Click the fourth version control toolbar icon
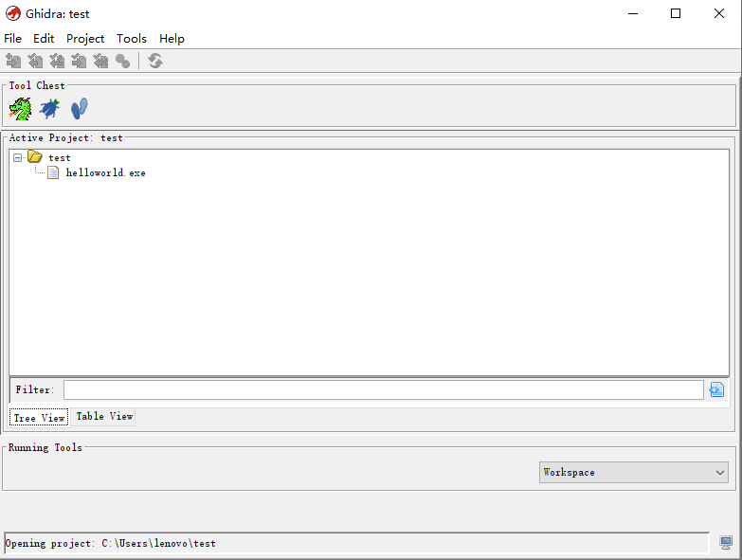The height and width of the screenshot is (560, 742). tap(79, 61)
